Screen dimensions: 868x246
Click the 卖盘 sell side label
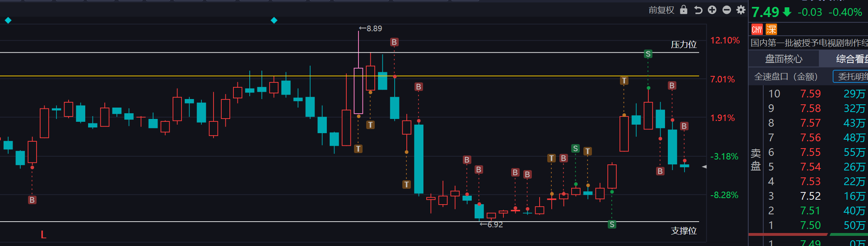click(756, 160)
